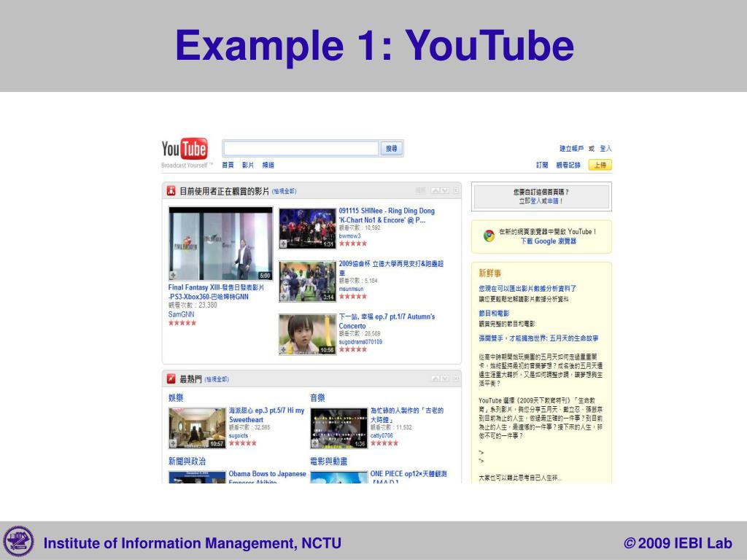
Task: Click 'Obama Bows to Japanese' video title
Action: coord(267,478)
